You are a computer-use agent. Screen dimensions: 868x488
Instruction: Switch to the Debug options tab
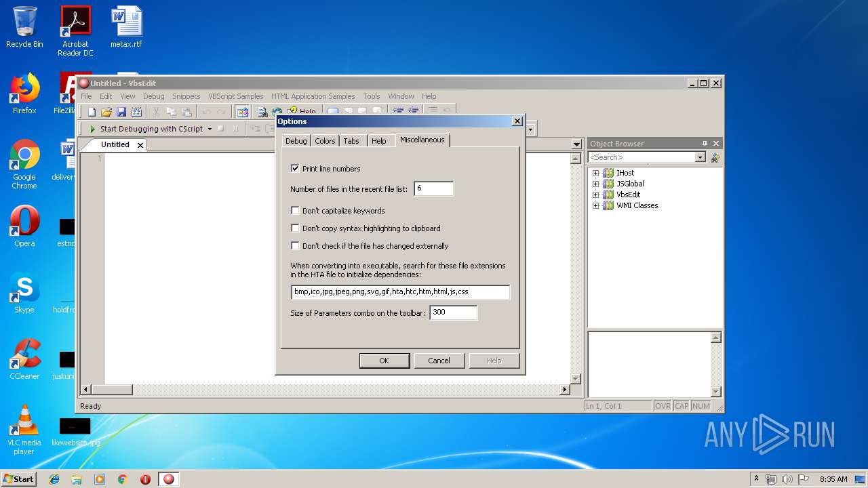tap(296, 141)
